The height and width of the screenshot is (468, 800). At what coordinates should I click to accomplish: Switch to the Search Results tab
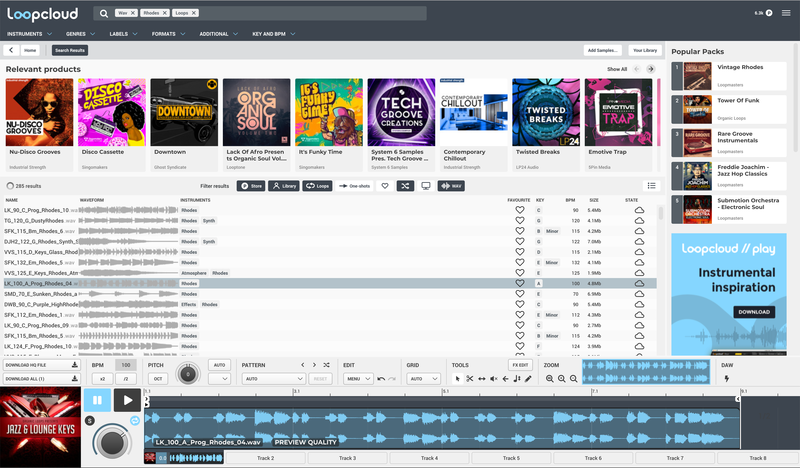pos(70,50)
